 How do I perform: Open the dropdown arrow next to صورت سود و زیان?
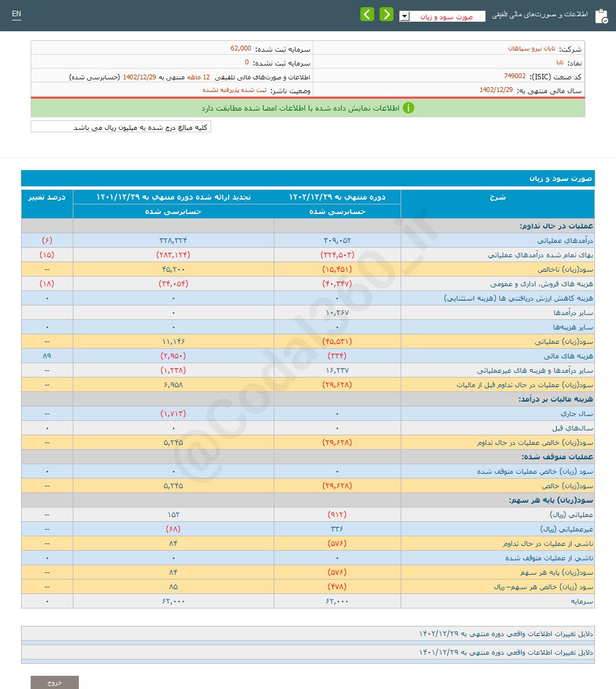tap(404, 16)
